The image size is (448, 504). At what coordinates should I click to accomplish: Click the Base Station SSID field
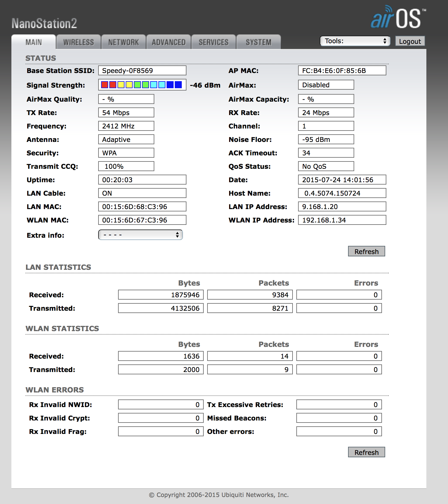(x=142, y=71)
